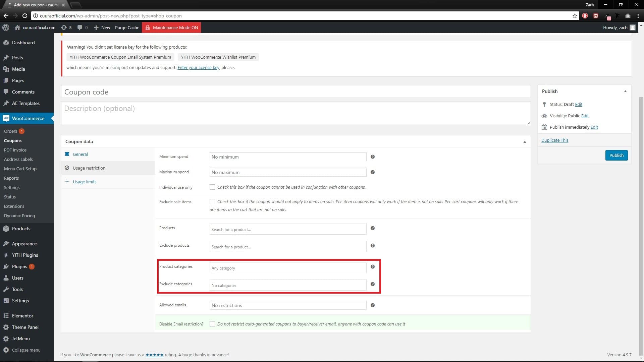Click the help icon next to Products field
Image resolution: width=644 pixels, height=362 pixels.
372,228
